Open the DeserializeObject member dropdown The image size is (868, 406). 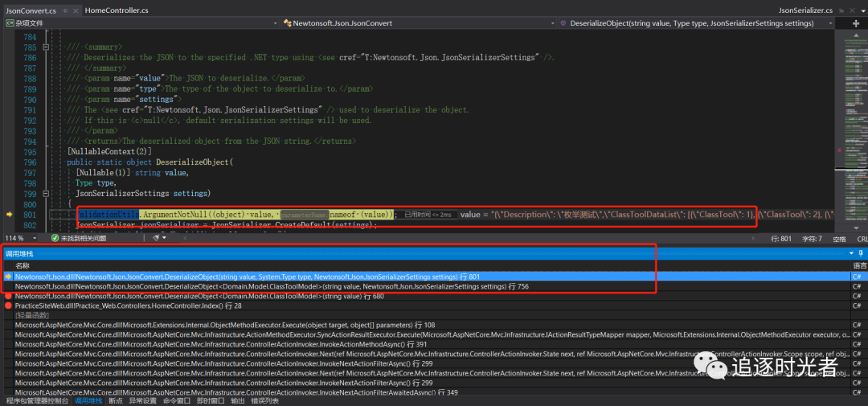tap(696, 23)
